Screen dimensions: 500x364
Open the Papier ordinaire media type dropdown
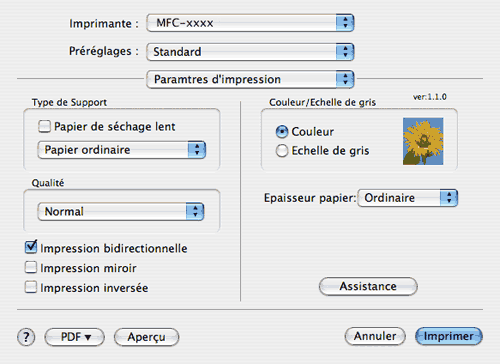(122, 150)
